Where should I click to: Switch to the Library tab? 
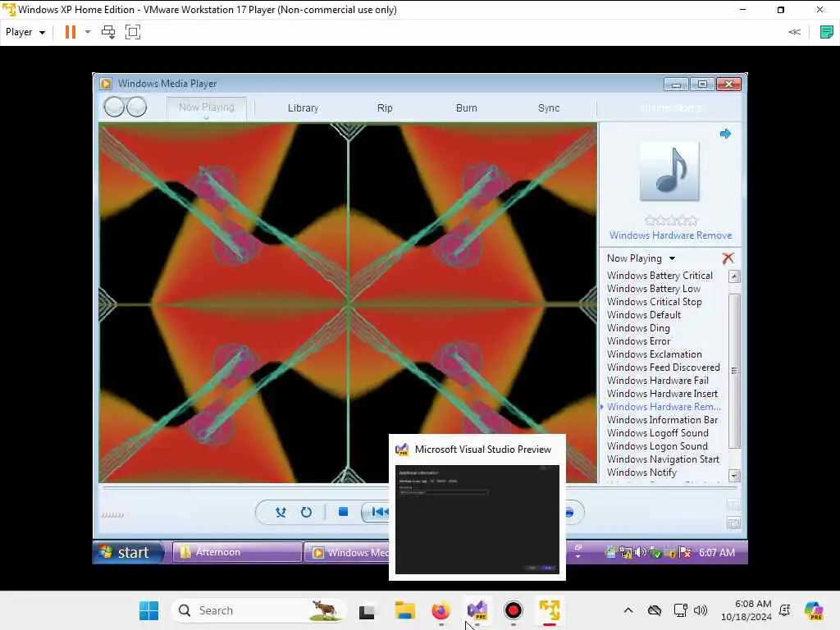pos(303,107)
